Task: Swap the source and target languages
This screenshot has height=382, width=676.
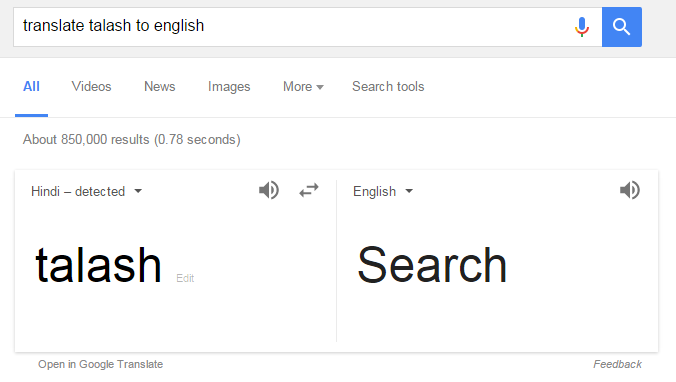Action: (309, 190)
